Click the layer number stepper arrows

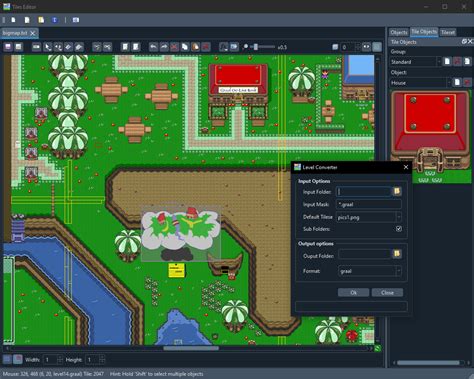358,47
